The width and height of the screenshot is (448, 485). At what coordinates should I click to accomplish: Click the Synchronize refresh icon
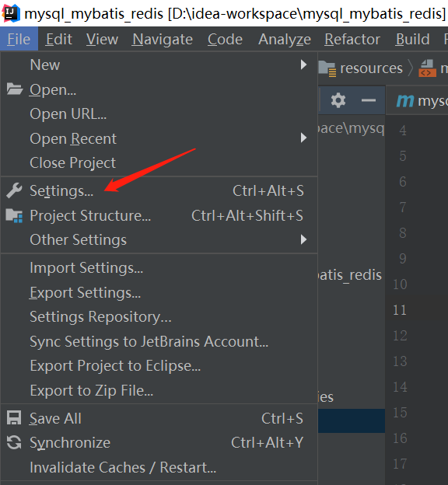click(14, 442)
